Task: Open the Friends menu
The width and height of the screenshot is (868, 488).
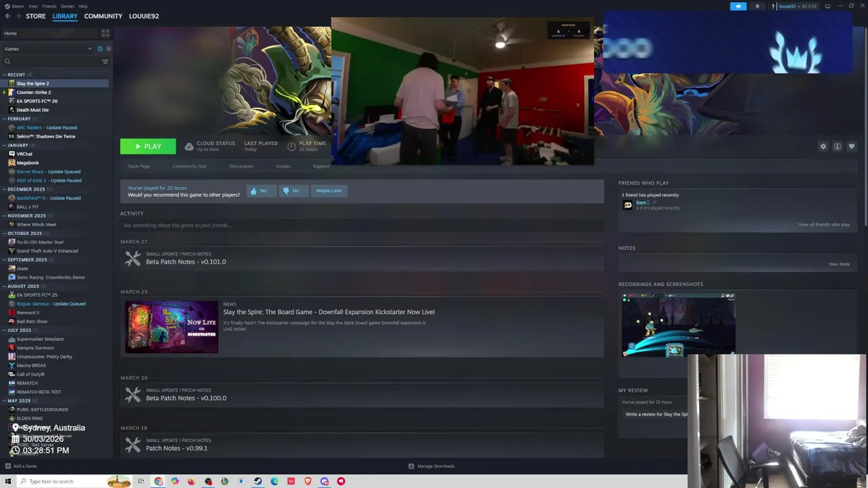Action: 50,6
